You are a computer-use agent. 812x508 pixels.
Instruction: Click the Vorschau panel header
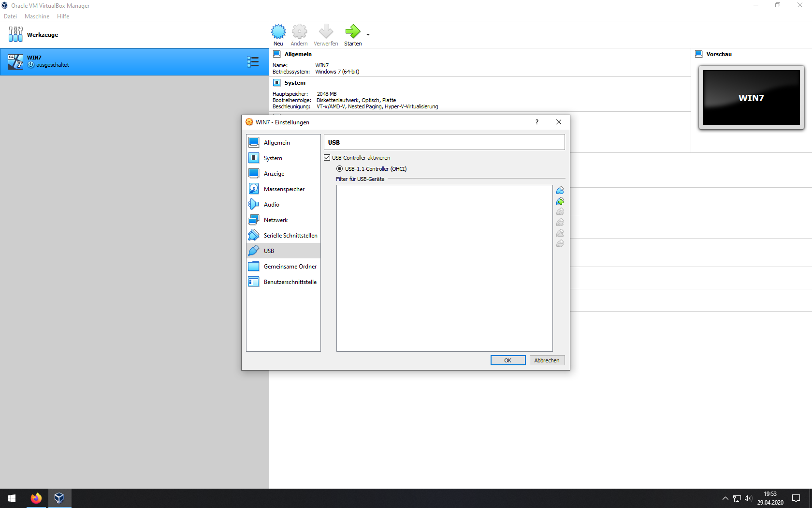pyautogui.click(x=719, y=54)
